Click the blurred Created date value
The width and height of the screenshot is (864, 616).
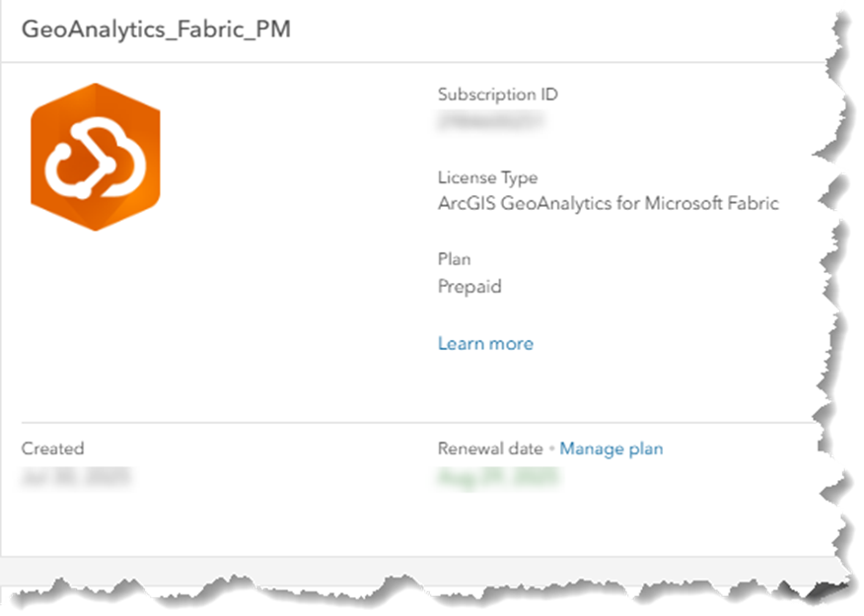pos(77,476)
